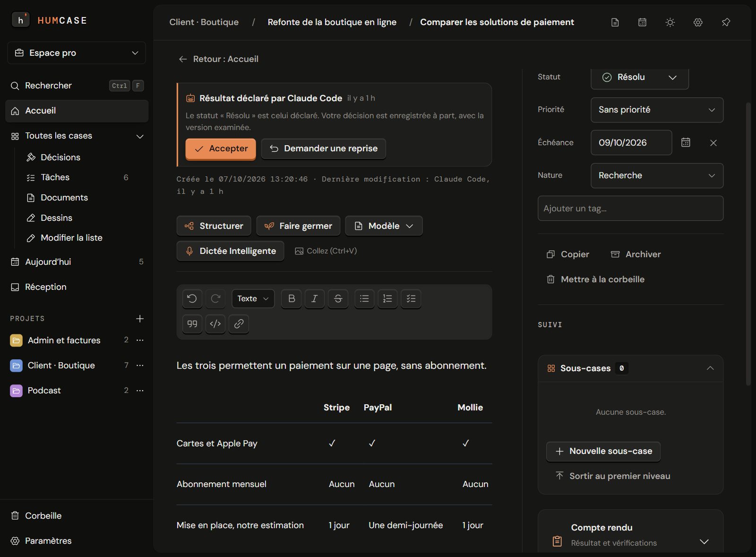Viewport: 756px width, 557px height.
Task: Open the Nature Recherche dropdown
Action: click(x=657, y=175)
